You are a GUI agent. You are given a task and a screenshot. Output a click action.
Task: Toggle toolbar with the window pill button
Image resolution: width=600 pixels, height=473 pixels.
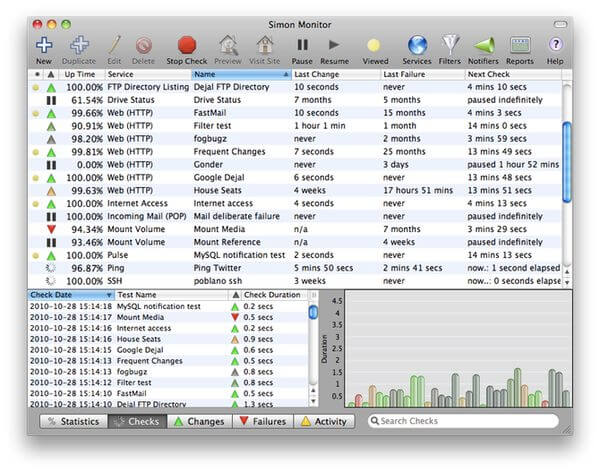click(560, 24)
